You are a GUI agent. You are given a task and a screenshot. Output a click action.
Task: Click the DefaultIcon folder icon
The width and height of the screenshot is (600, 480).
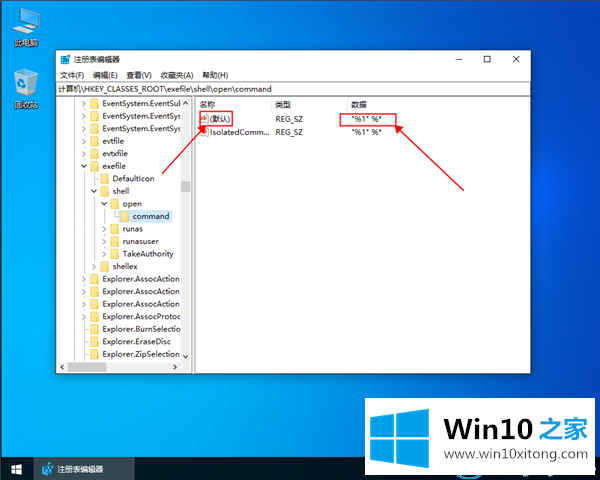pyautogui.click(x=104, y=179)
